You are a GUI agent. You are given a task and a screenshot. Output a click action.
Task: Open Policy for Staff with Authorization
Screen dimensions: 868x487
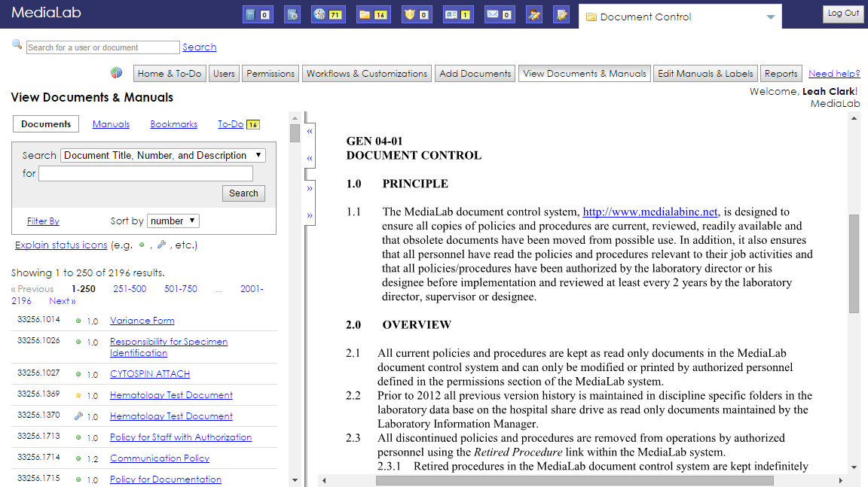point(181,437)
